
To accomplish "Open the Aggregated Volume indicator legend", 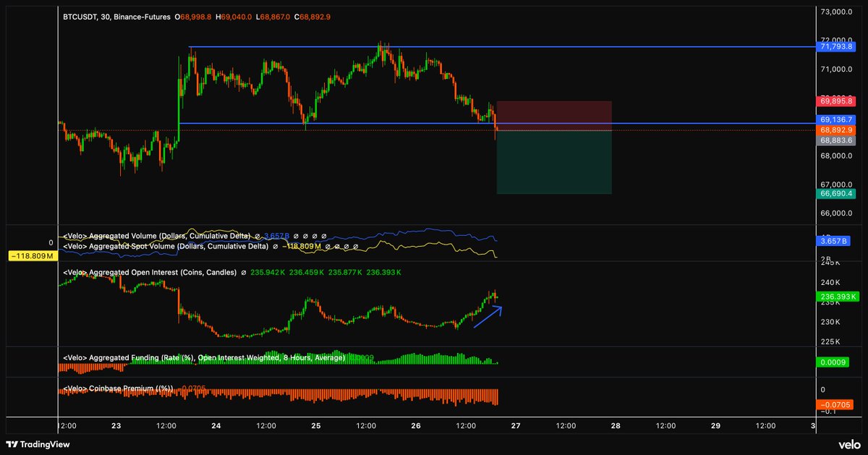I will coord(157,236).
